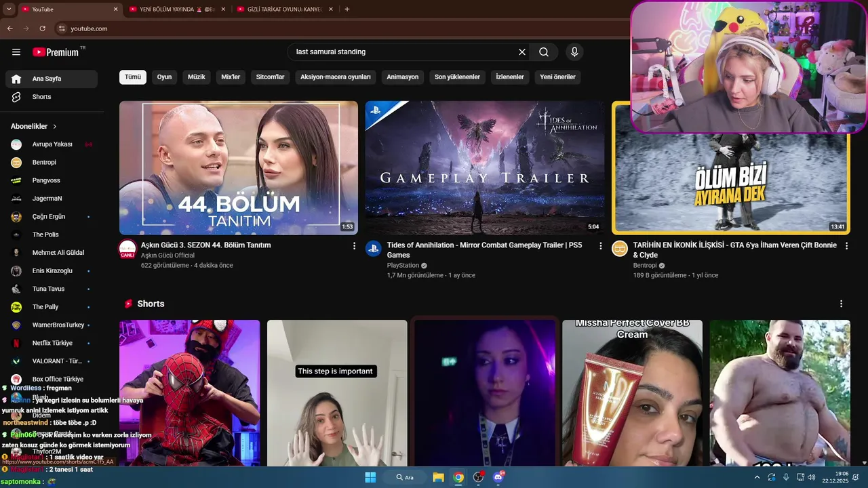Viewport: 868px width, 488px height.
Task: Open the PlayStation channel name link
Action: (403, 266)
